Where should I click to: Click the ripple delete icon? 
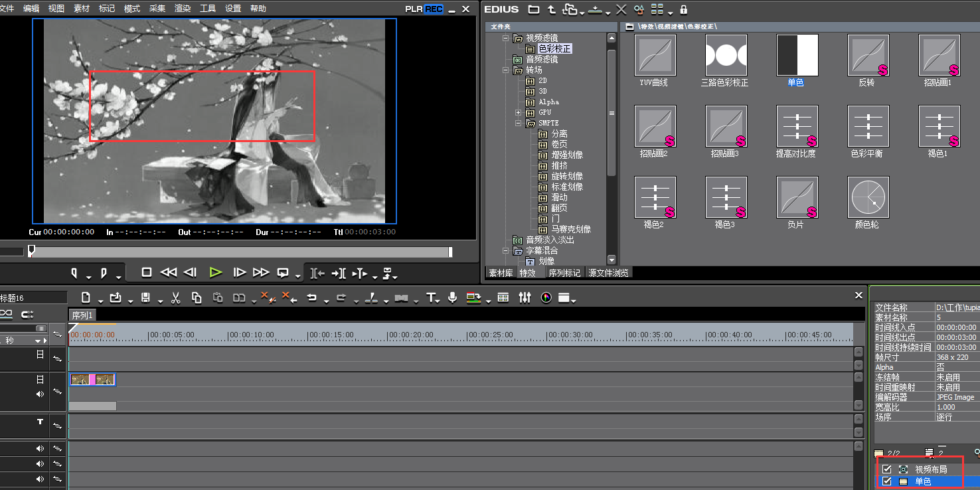coord(289,297)
